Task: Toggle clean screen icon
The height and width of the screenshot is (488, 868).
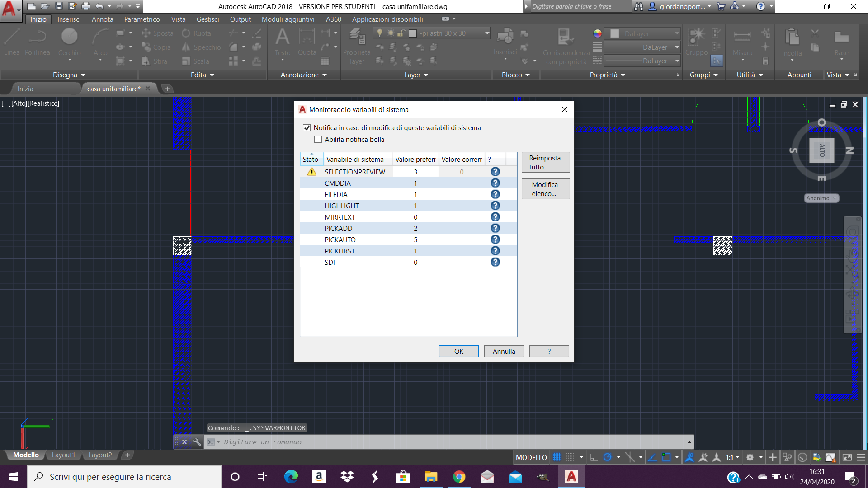Action: click(x=847, y=457)
